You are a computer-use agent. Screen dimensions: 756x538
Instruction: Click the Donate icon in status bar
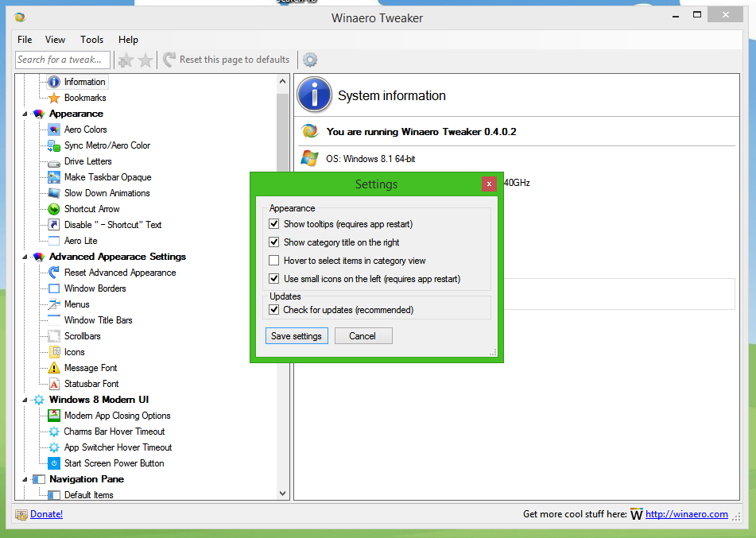click(21, 515)
